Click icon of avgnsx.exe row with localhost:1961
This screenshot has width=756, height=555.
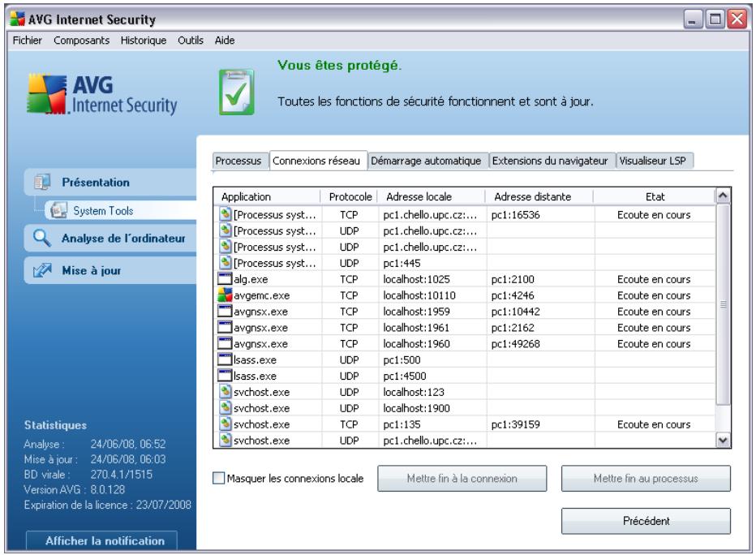[x=225, y=327]
